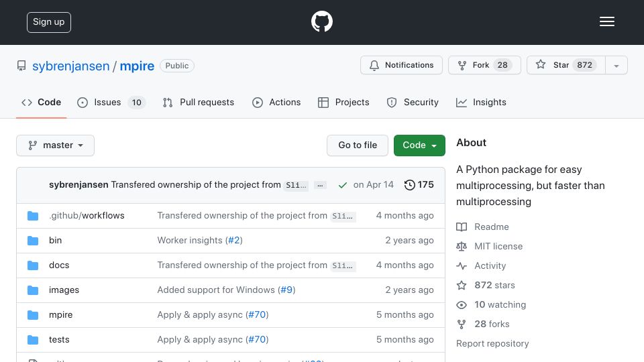Open #70 link in tests row
Image resolution: width=644 pixels, height=362 pixels.
click(257, 339)
